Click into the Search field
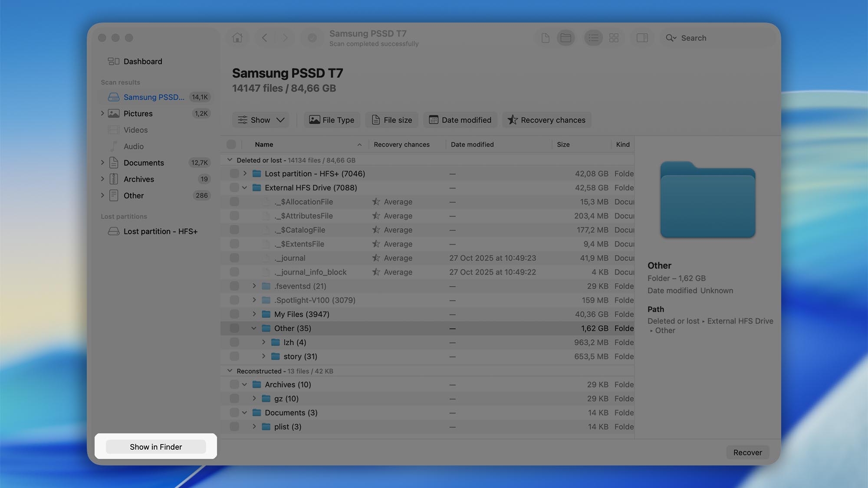868x488 pixels. coord(716,38)
